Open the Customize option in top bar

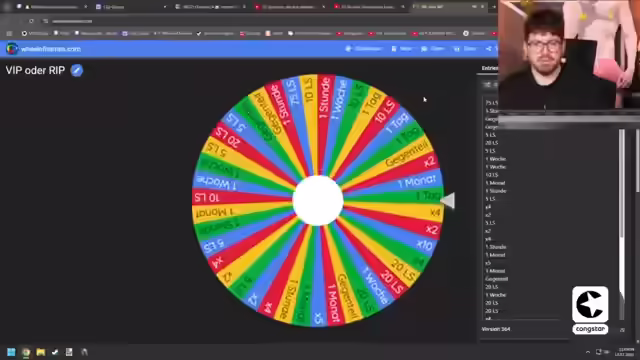pos(364,49)
